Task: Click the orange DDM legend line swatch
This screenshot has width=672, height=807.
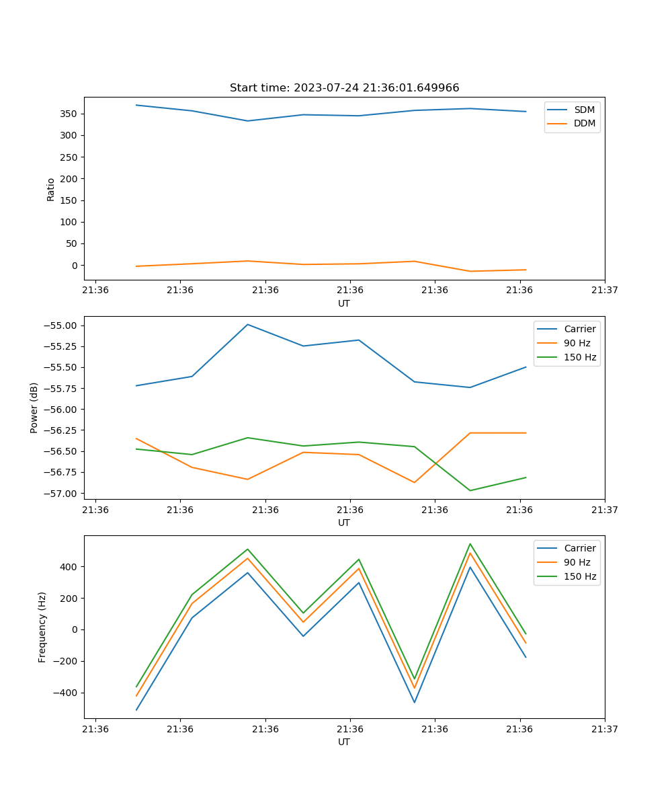Action: tap(558, 123)
